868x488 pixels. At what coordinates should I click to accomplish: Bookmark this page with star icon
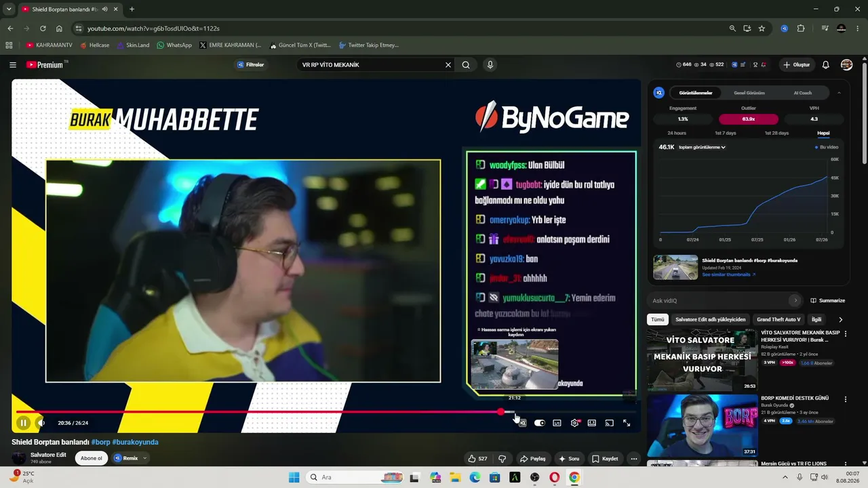pos(762,28)
